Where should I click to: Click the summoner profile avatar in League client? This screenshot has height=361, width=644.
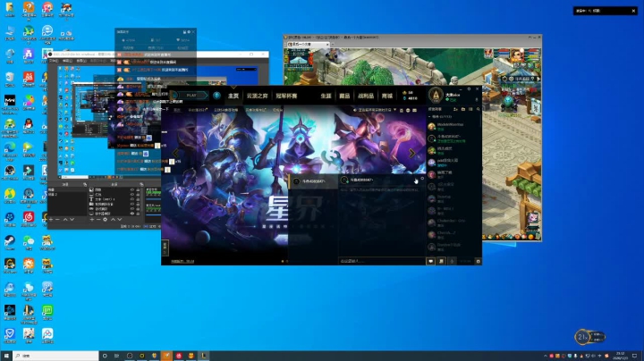click(436, 96)
